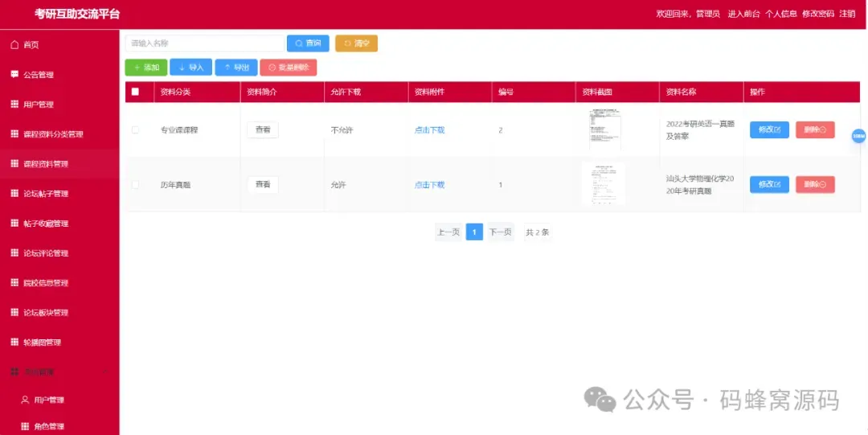The height and width of the screenshot is (435, 868).
Task: Click the 下一页 pagination button
Action: pyautogui.click(x=501, y=232)
